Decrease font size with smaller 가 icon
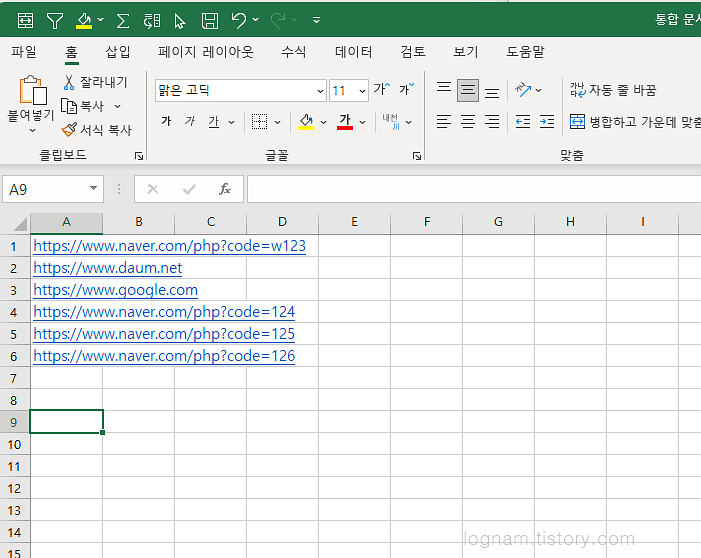The height and width of the screenshot is (558, 701). tap(406, 89)
